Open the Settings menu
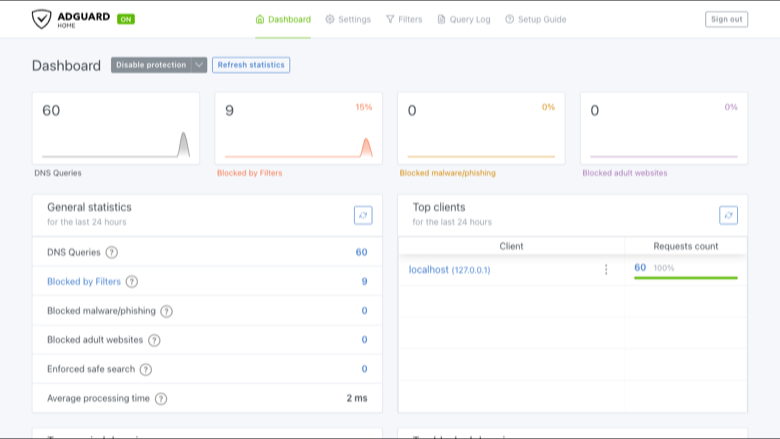 point(348,19)
